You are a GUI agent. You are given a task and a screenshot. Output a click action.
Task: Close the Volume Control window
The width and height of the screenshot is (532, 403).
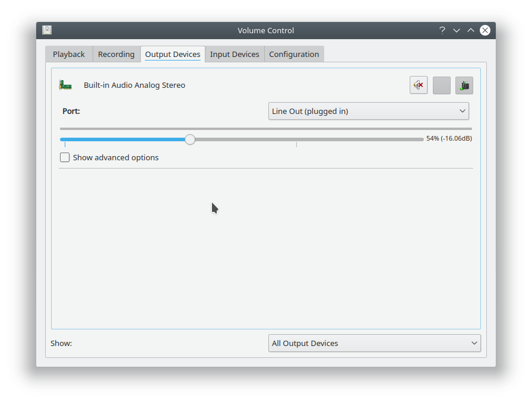pyautogui.click(x=485, y=30)
